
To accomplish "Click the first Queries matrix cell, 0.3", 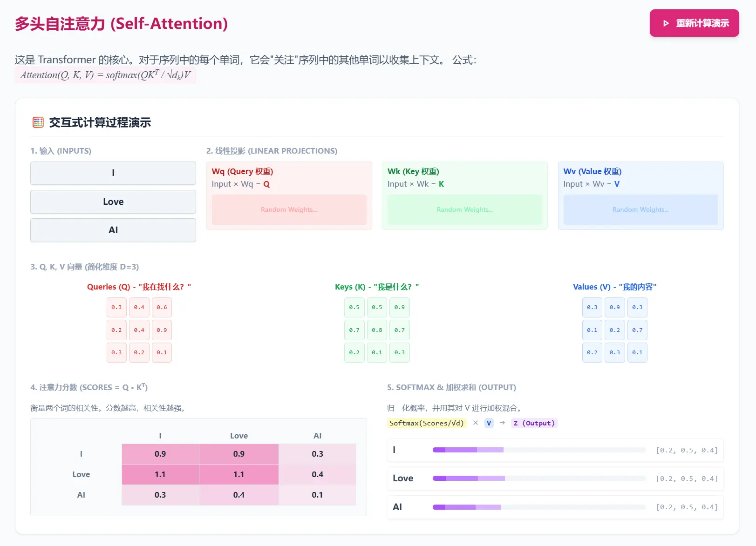I will click(x=116, y=307).
